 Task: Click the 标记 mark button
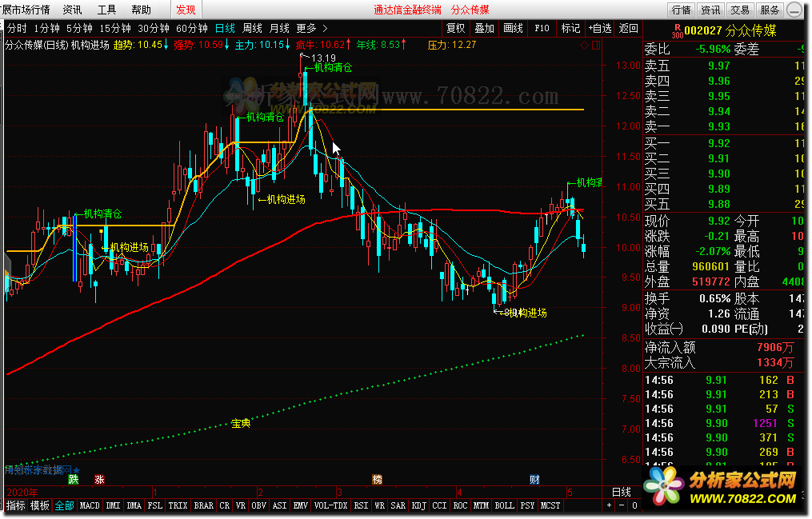[570, 28]
